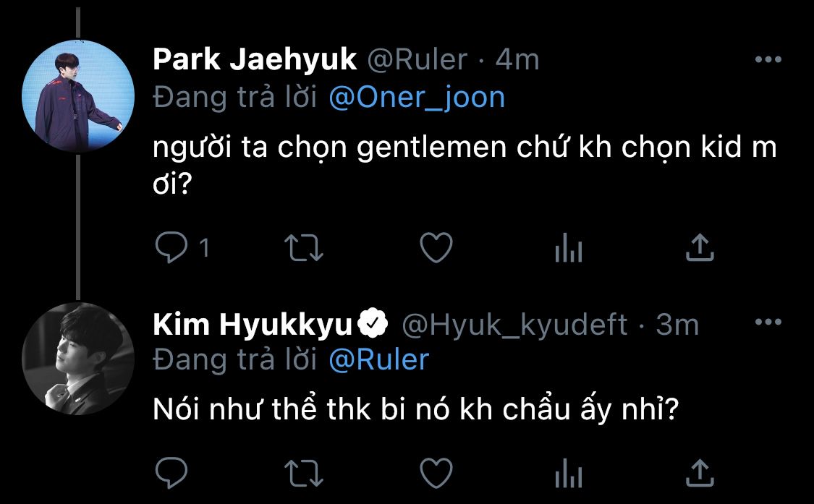Open the @Oner_joon mention link
This screenshot has width=814, height=504.
(416, 97)
